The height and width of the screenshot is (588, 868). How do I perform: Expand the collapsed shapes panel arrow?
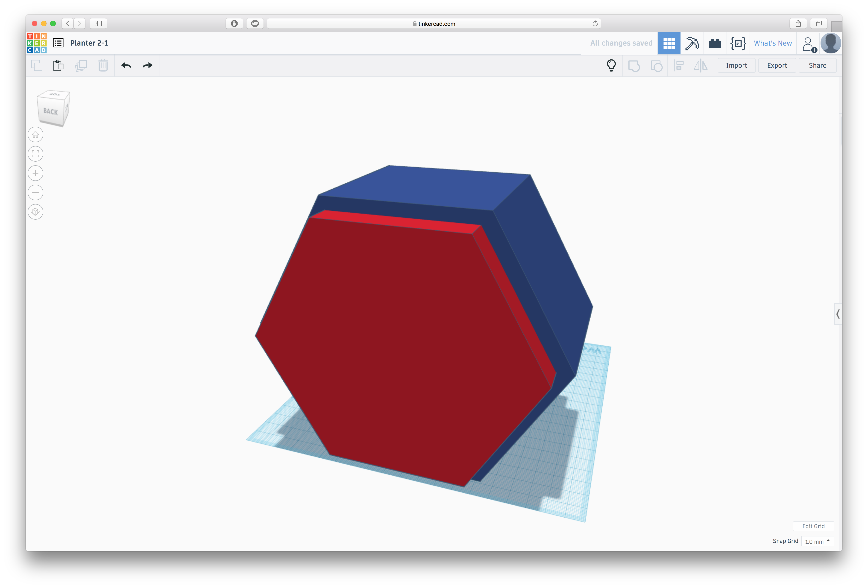click(838, 314)
